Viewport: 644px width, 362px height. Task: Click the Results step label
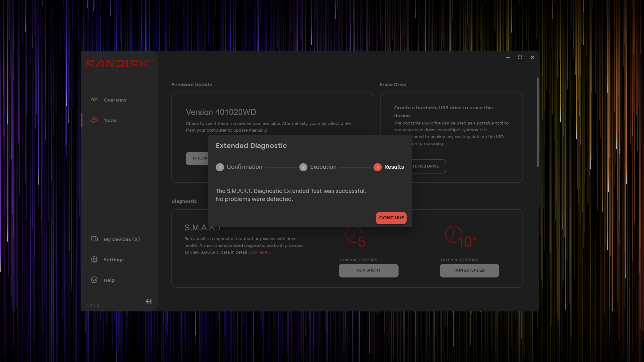tap(394, 167)
